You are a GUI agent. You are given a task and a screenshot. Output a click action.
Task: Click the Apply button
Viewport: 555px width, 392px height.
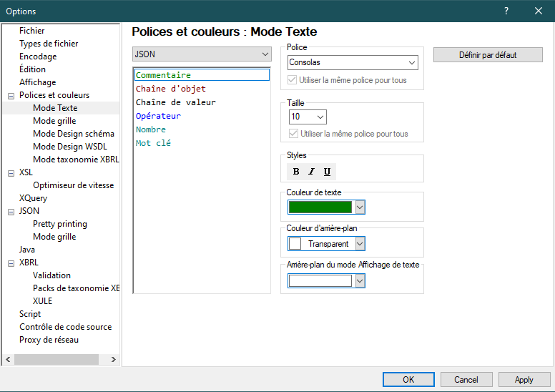(524, 380)
